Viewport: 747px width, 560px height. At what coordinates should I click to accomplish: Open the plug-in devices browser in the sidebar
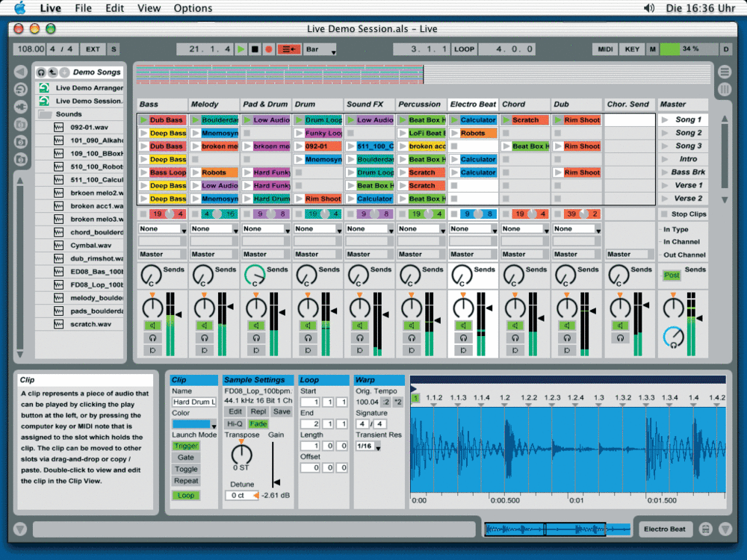(x=21, y=105)
